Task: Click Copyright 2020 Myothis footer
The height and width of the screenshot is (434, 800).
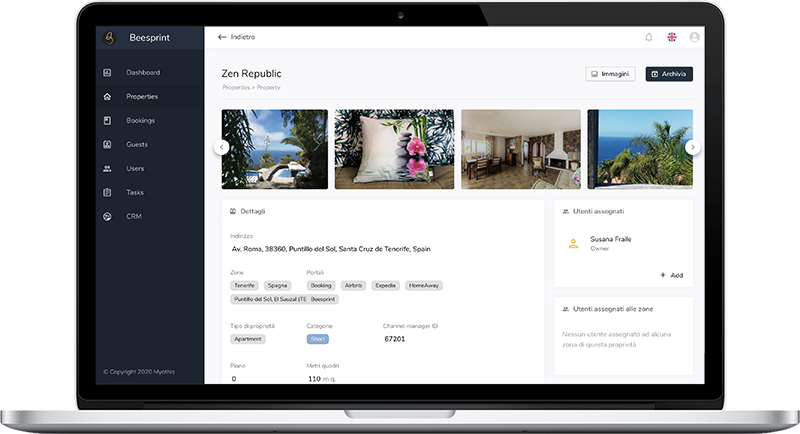Action: point(139,372)
